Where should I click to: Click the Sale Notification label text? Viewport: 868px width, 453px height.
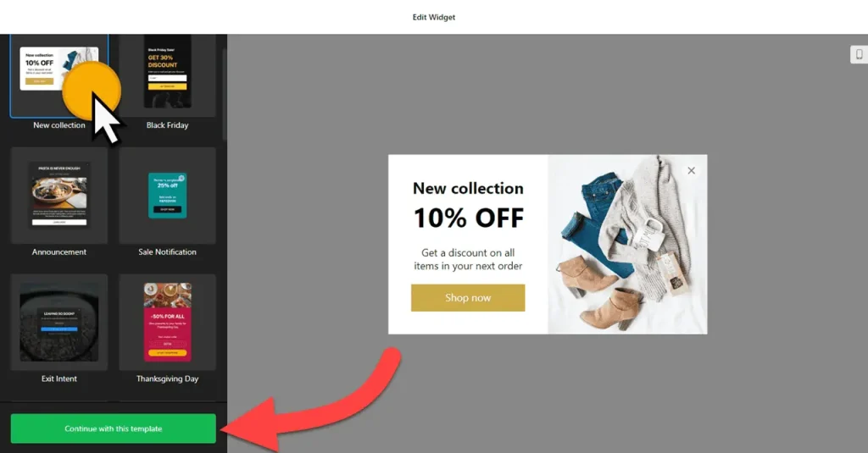pos(167,251)
